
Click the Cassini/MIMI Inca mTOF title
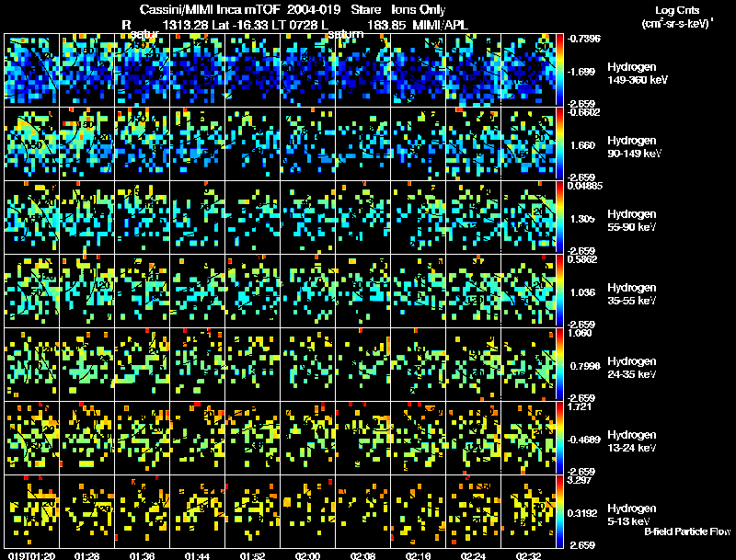coord(210,9)
